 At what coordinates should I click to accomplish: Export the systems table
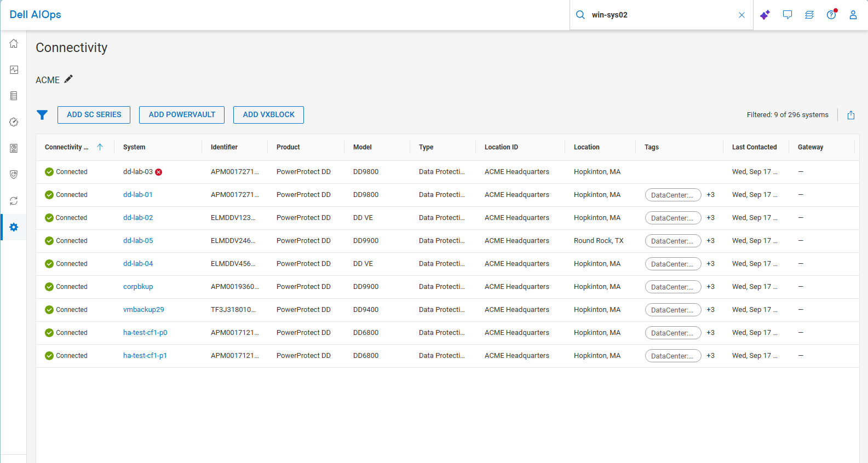(851, 115)
